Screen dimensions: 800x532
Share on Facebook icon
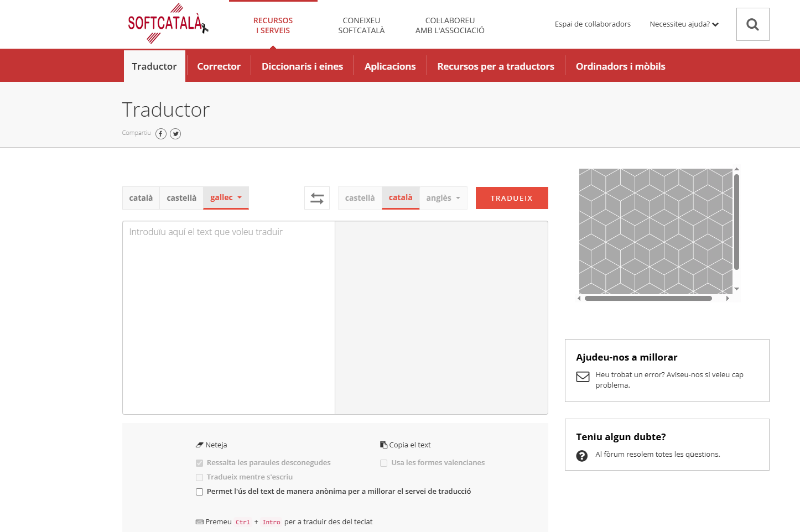pos(161,134)
